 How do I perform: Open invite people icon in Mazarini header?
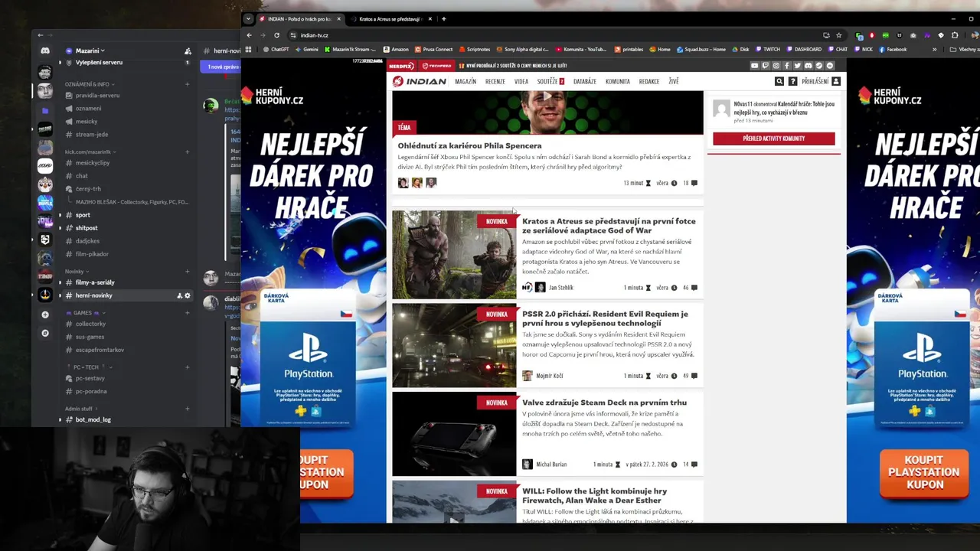click(x=188, y=51)
